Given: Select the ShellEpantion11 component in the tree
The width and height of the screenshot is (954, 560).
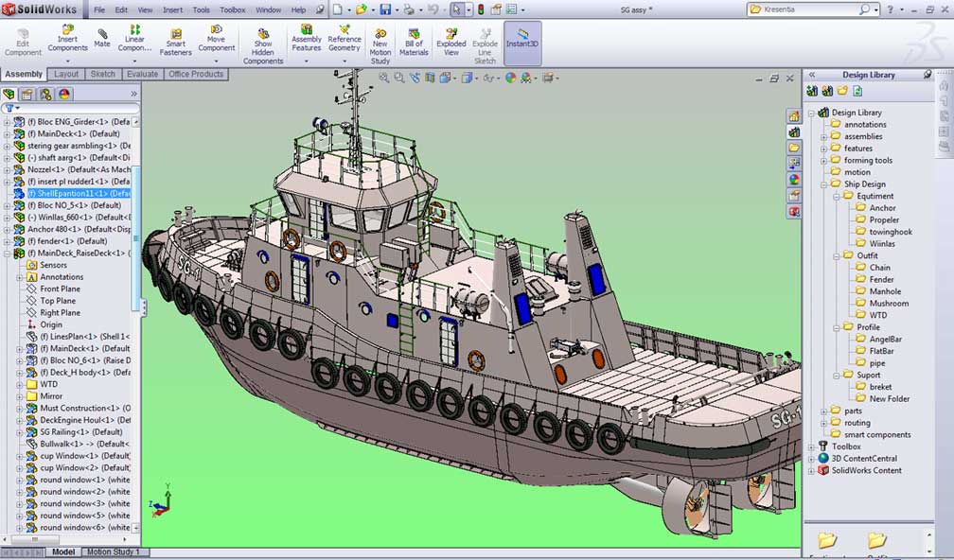Looking at the screenshot, I should [65, 193].
